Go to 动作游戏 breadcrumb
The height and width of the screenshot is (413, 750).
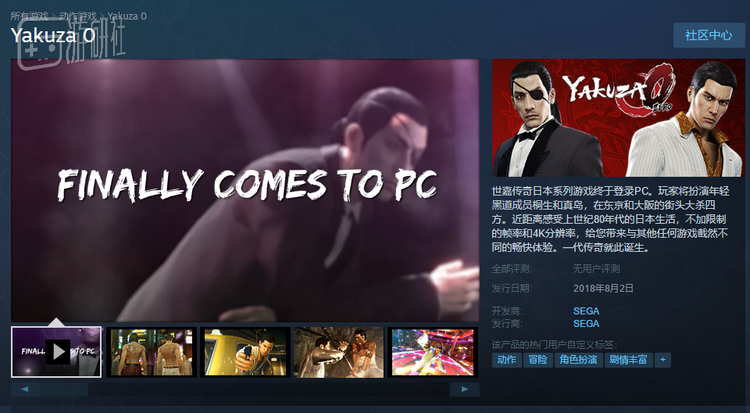78,16
